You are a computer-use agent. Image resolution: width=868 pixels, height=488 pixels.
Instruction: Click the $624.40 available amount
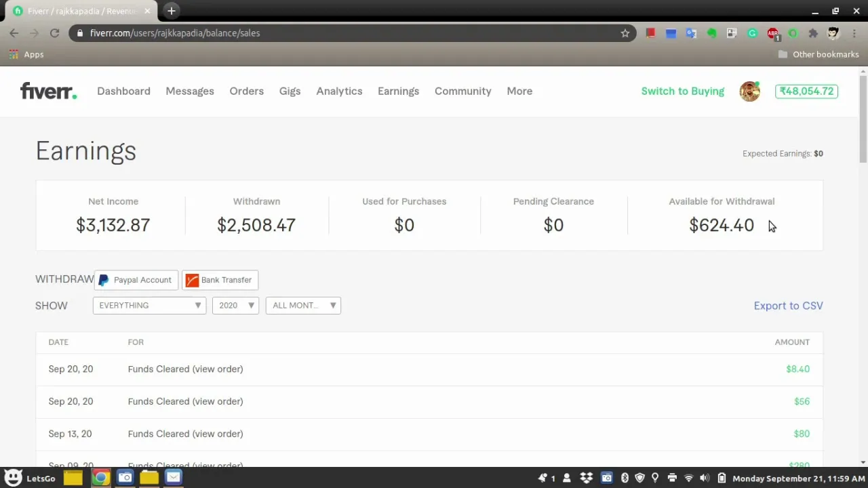[722, 225]
